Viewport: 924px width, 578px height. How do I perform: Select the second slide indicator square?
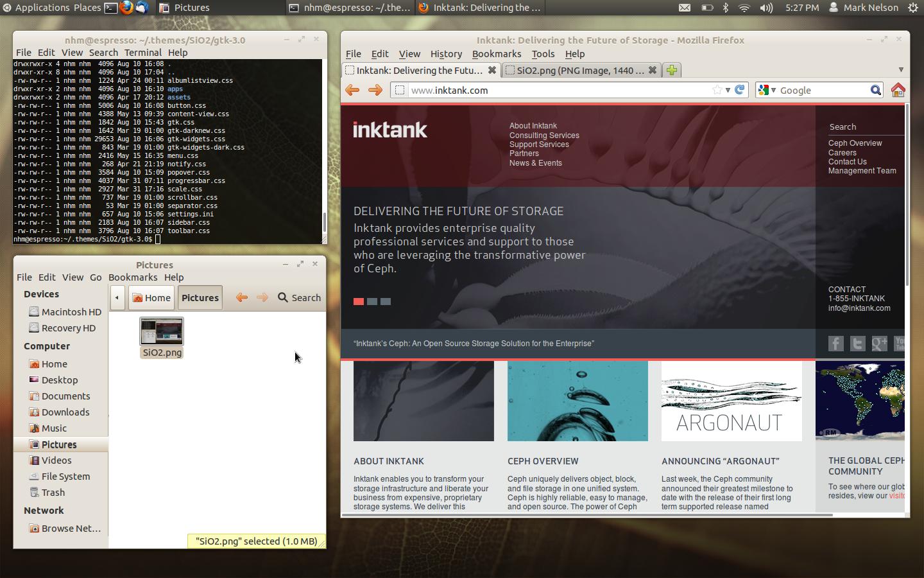pyautogui.click(x=372, y=301)
